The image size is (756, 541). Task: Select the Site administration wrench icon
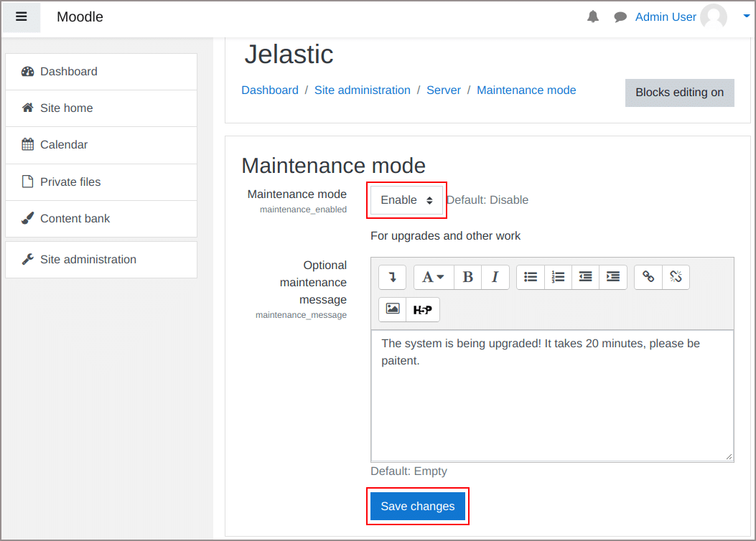(x=27, y=259)
